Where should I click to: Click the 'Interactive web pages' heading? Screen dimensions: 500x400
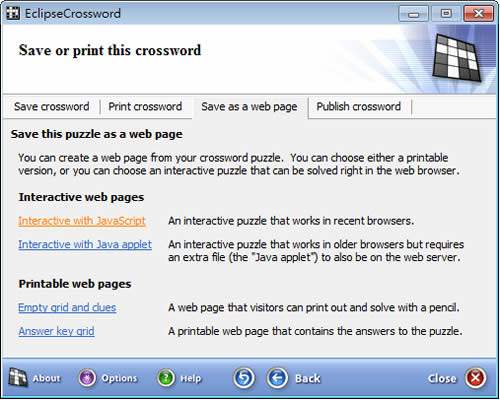coord(81,197)
